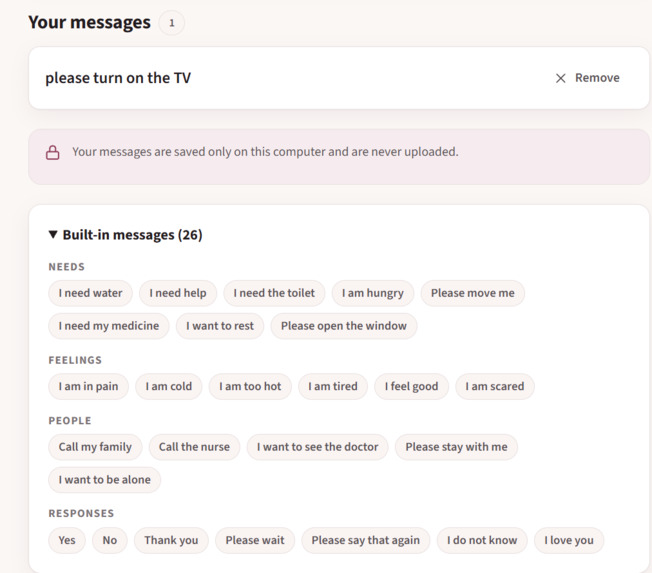Choose the 'I need help' chip

point(178,293)
